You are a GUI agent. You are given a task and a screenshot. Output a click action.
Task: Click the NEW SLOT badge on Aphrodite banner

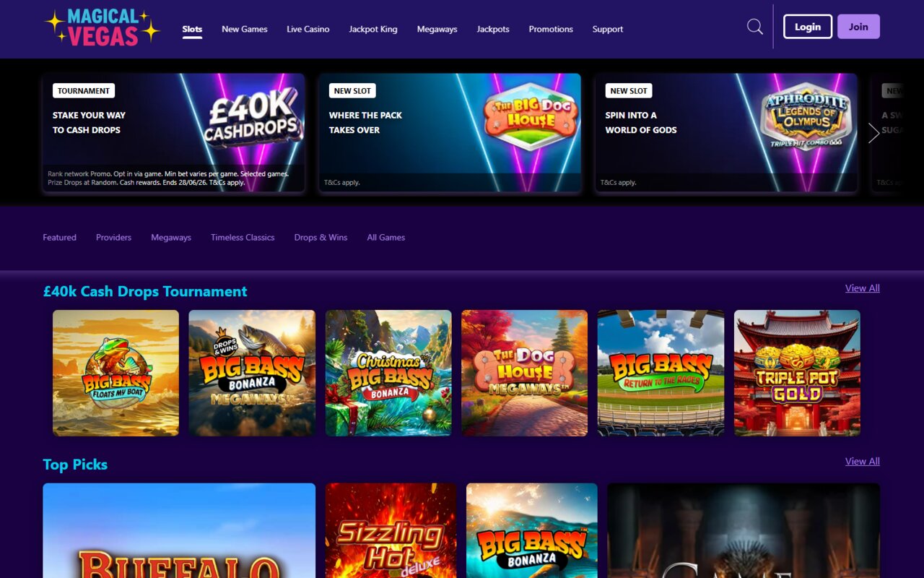pyautogui.click(x=629, y=91)
